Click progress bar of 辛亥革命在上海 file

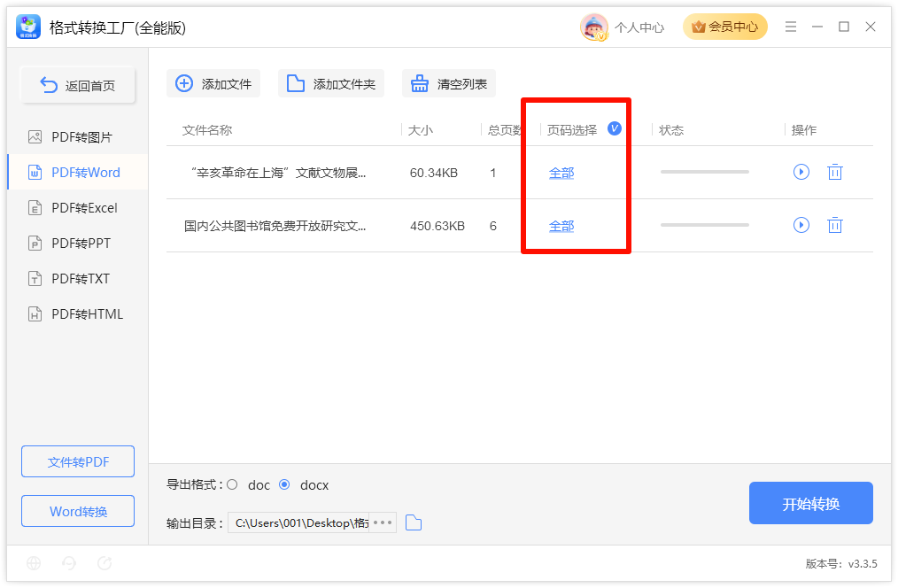(x=704, y=172)
